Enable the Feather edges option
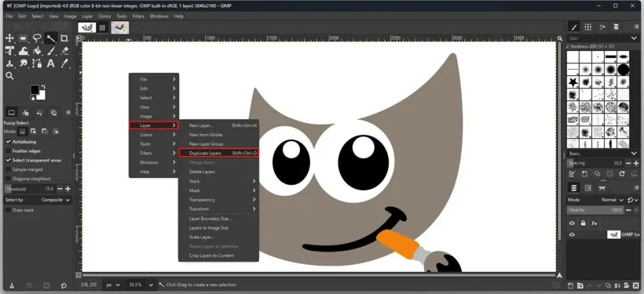The image size is (644, 294). [8, 151]
